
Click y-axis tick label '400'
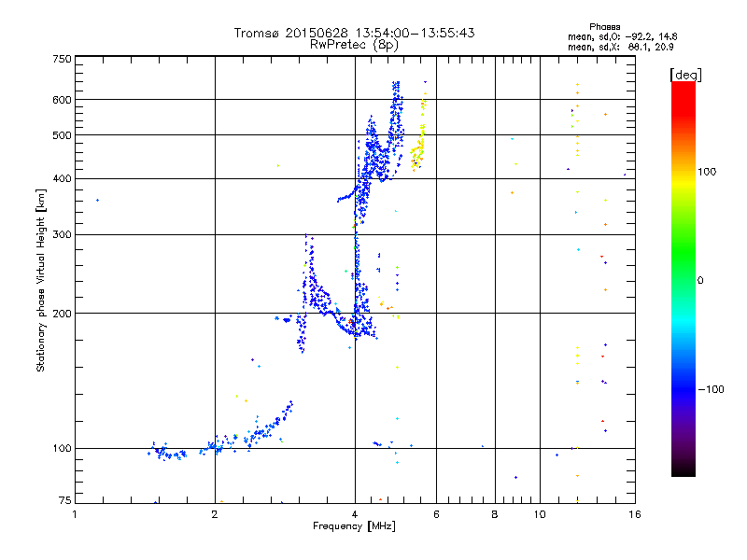(62, 179)
